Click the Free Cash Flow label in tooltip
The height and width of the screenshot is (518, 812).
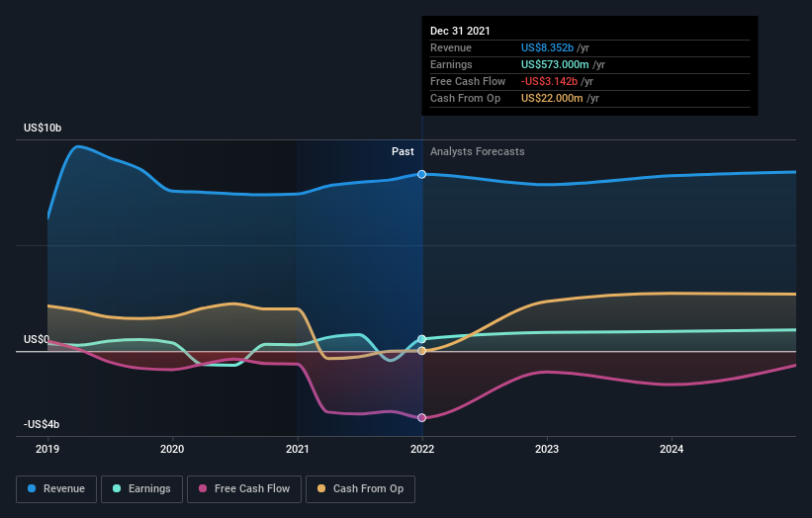[x=468, y=81]
